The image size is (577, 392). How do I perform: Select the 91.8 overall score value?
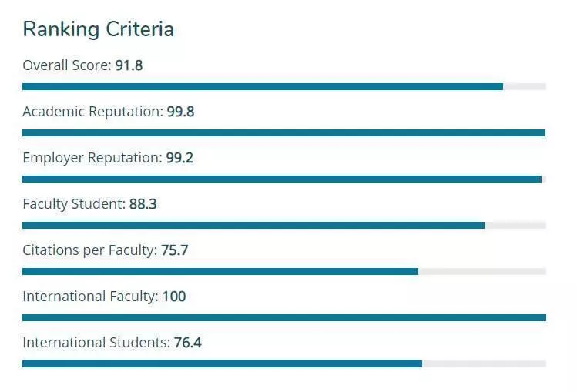tap(129, 65)
